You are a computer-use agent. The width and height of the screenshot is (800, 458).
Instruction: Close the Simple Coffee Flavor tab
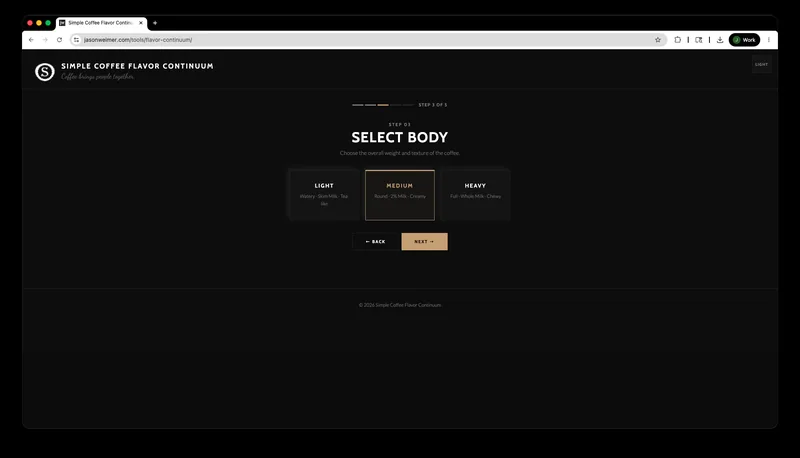click(x=141, y=23)
